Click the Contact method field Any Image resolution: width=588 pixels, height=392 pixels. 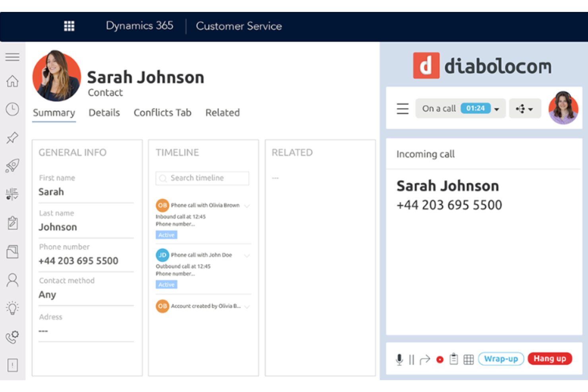[86, 295]
